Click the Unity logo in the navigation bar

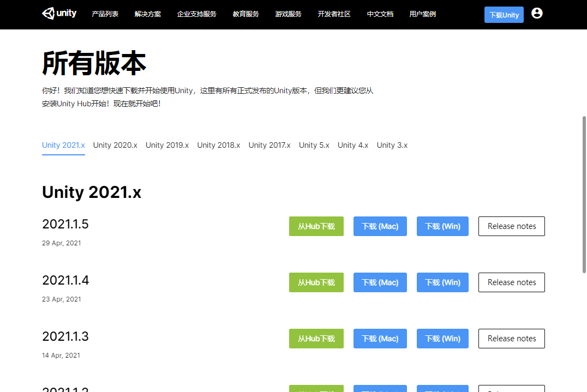[59, 14]
